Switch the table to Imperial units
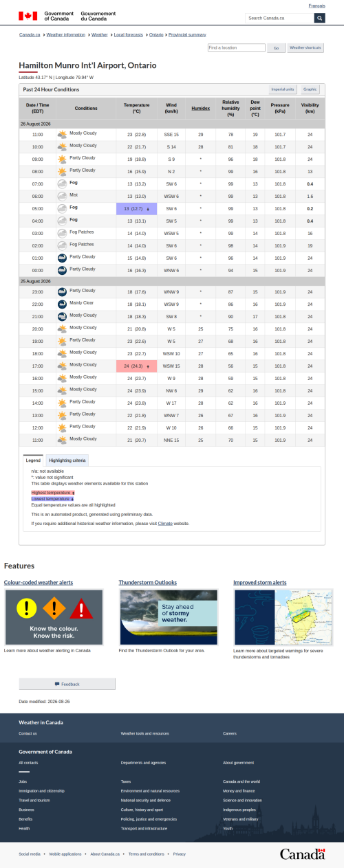The image size is (344, 868). pos(283,89)
